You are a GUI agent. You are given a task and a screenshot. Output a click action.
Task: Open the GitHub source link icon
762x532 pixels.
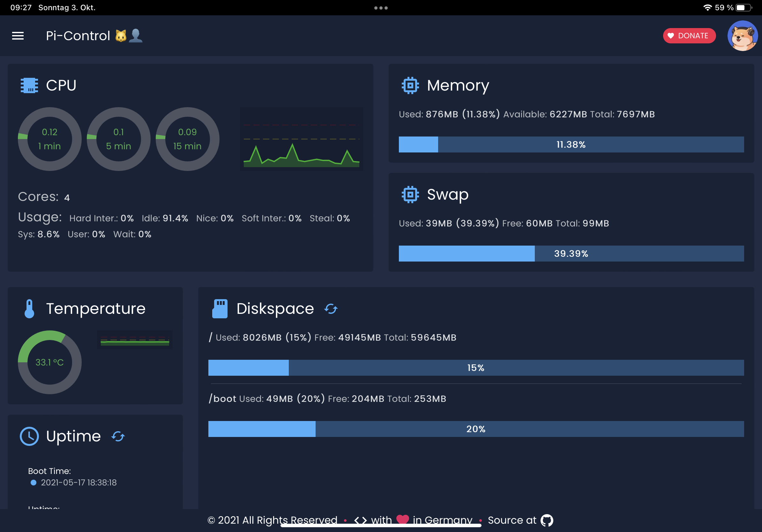[x=547, y=520]
